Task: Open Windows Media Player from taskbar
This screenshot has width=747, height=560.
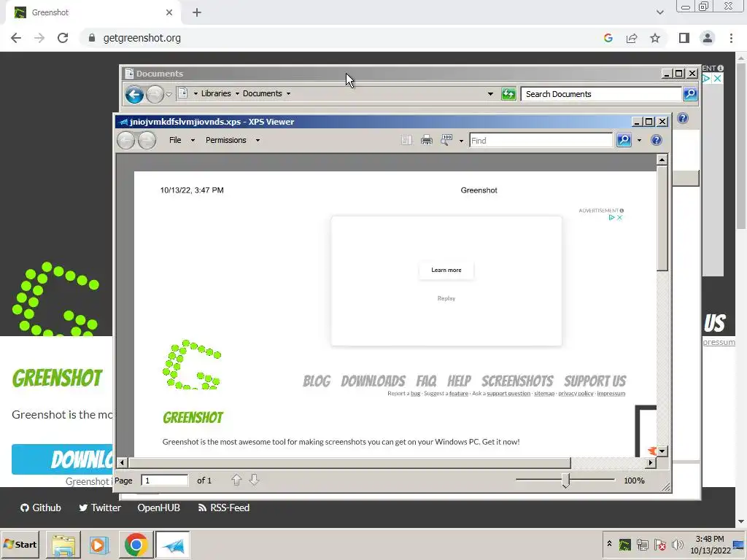Action: 99,544
